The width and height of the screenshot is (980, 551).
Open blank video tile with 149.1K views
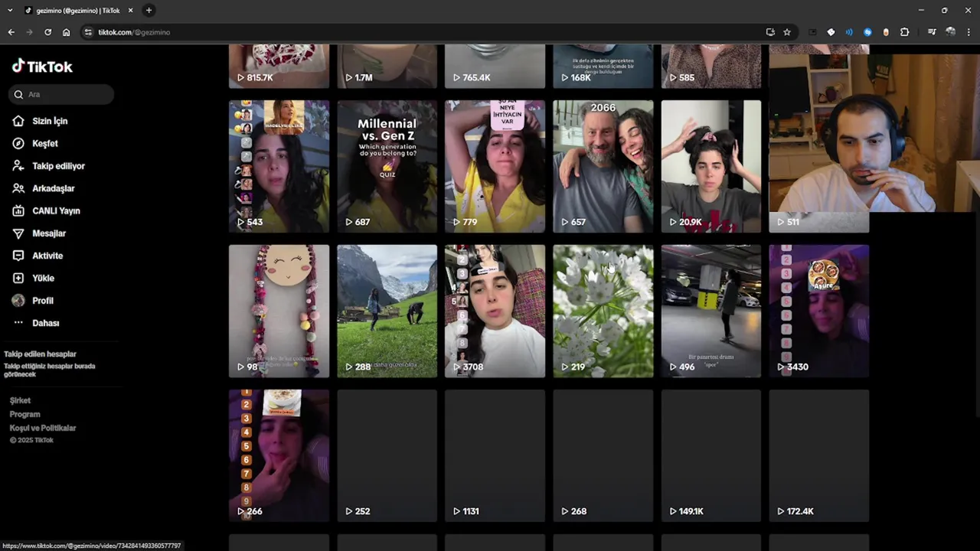(x=711, y=455)
